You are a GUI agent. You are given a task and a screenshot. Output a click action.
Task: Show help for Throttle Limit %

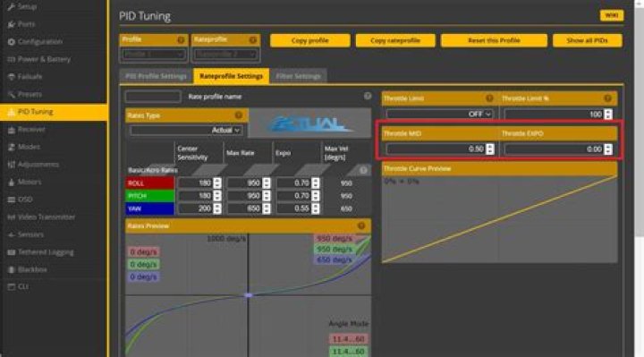607,98
